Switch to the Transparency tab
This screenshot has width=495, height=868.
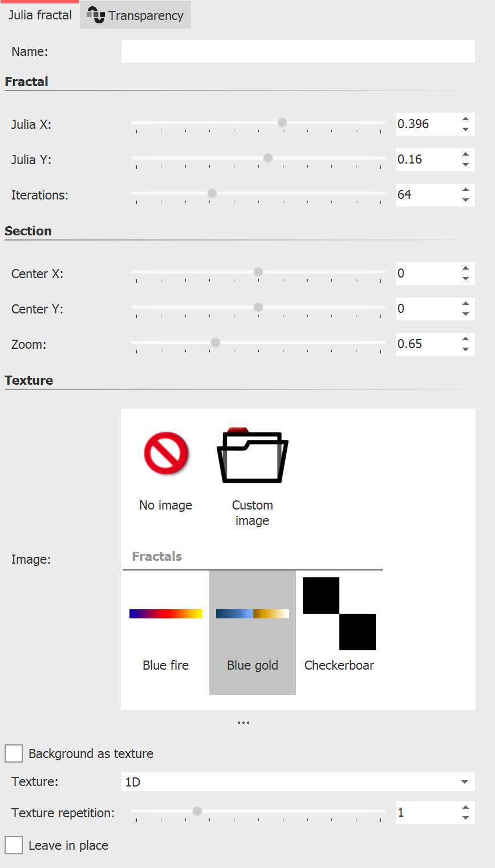(146, 15)
